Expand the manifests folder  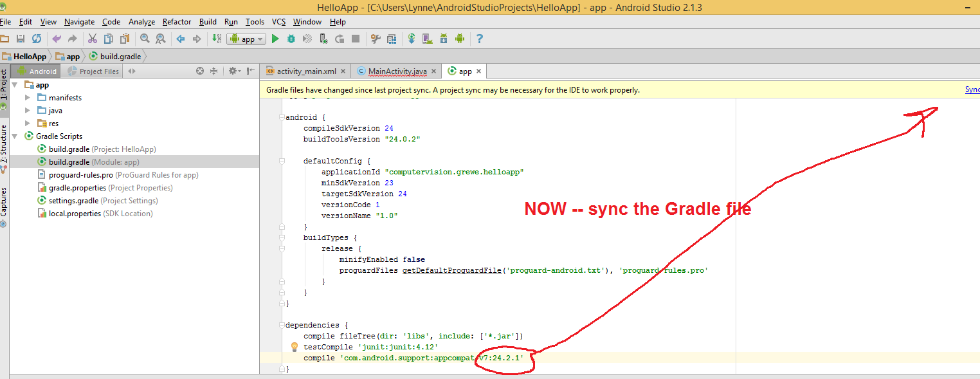pos(28,98)
